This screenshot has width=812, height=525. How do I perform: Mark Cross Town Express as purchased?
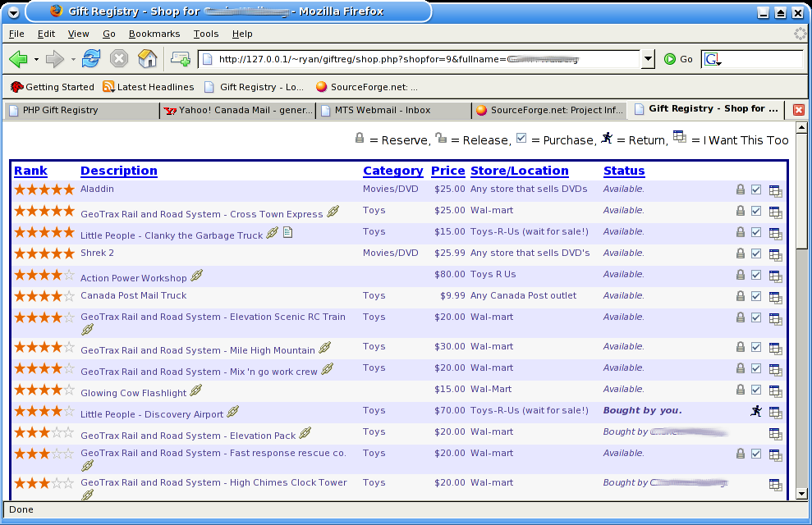[756, 211]
